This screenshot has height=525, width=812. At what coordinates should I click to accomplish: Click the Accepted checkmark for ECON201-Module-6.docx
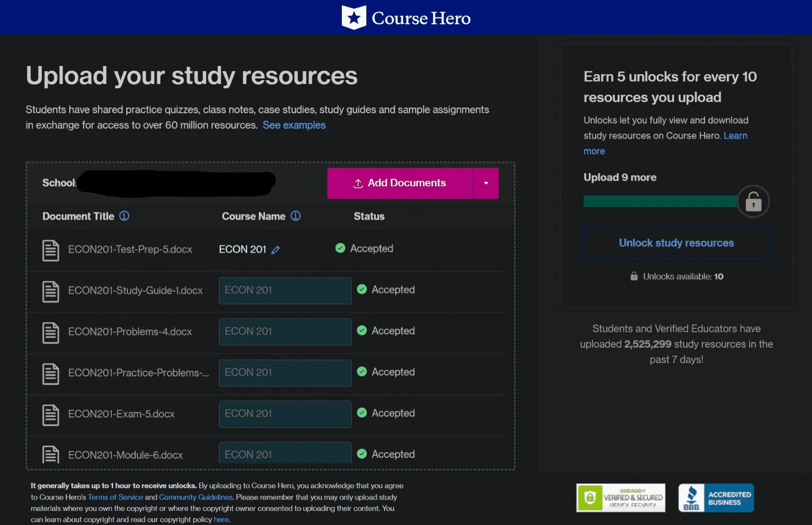coord(362,453)
